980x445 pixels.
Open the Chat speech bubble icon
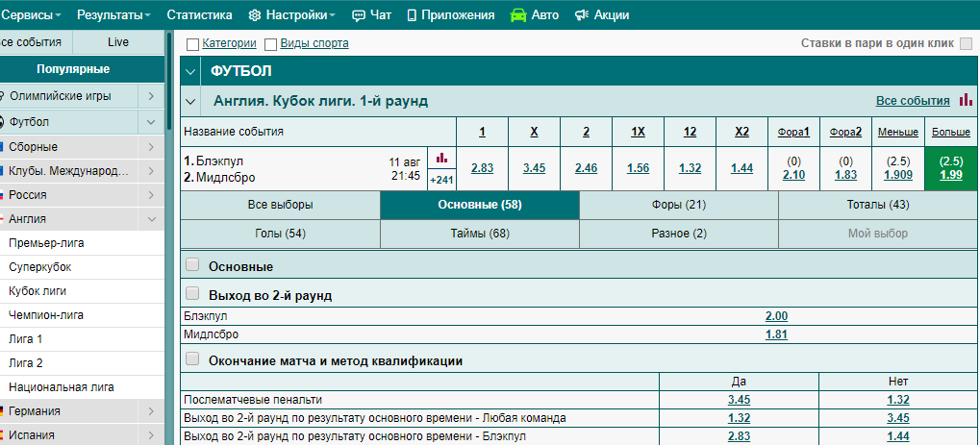pos(359,15)
